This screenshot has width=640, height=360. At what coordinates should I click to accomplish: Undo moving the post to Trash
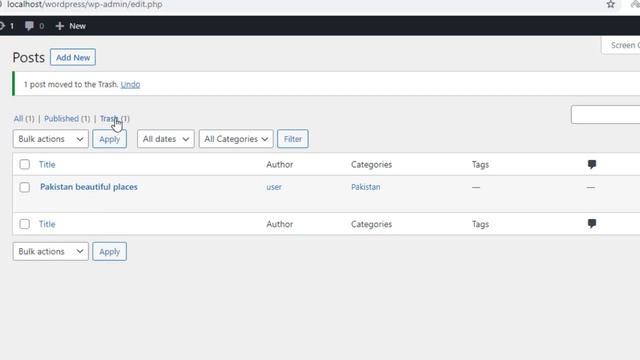tap(130, 84)
